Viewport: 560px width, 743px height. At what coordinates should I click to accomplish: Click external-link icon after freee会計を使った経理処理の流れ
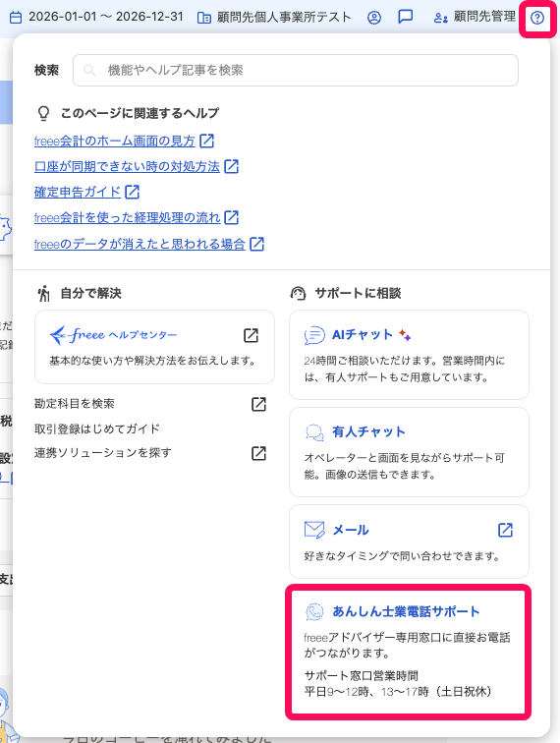[x=231, y=217]
